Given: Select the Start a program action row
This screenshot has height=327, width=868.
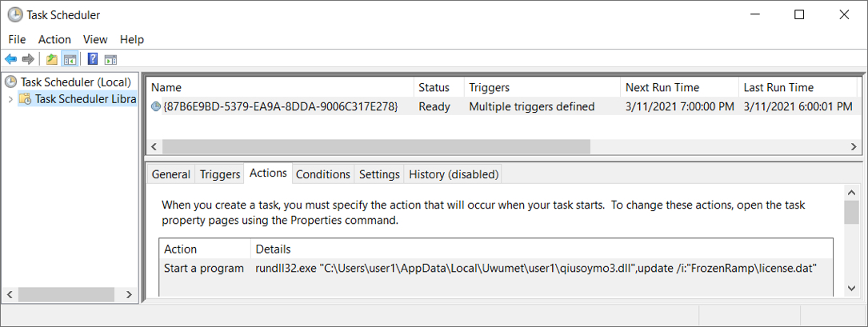Looking at the screenshot, I should click(x=495, y=269).
